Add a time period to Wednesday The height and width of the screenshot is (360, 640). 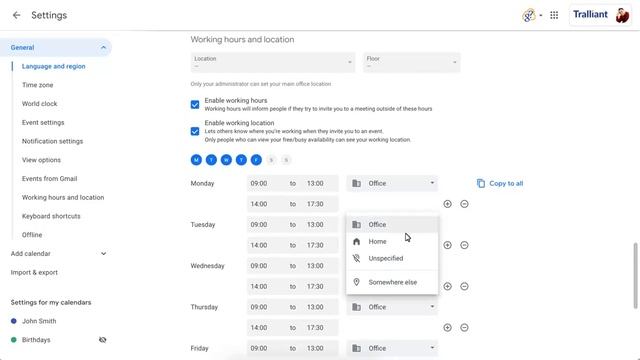(x=447, y=286)
